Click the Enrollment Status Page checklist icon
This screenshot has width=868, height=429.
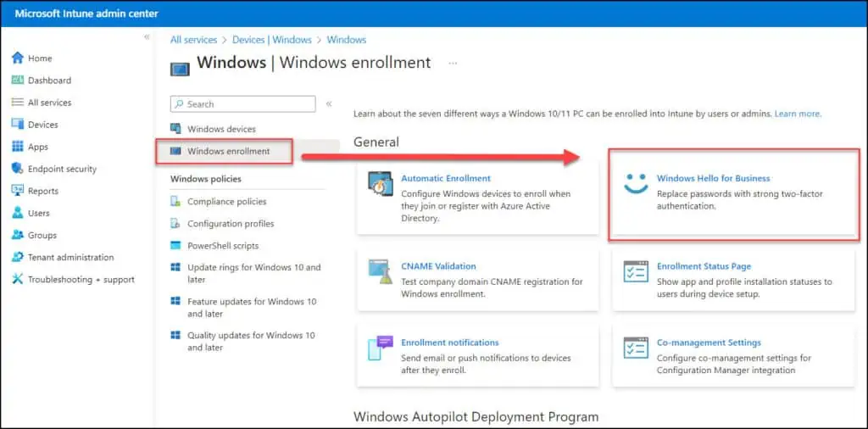(x=636, y=272)
